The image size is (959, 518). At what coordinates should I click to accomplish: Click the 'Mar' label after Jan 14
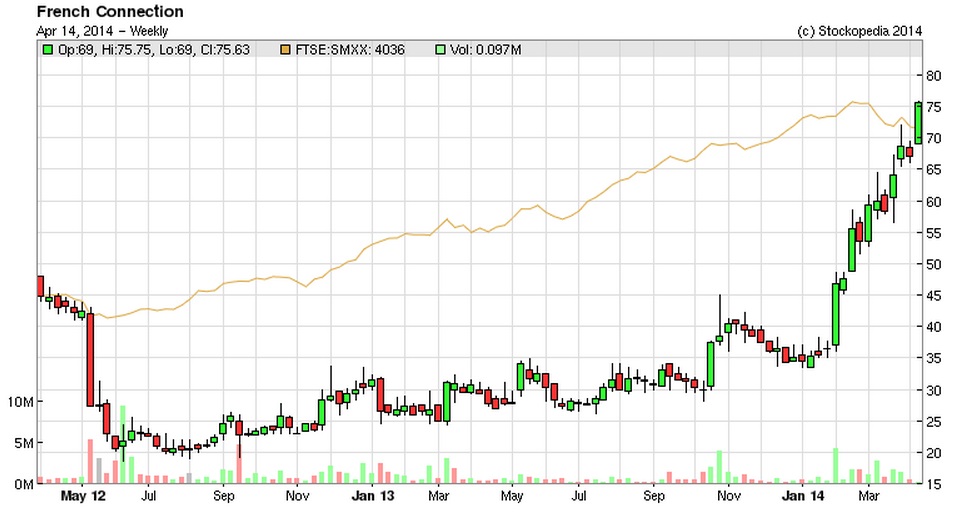(x=868, y=496)
